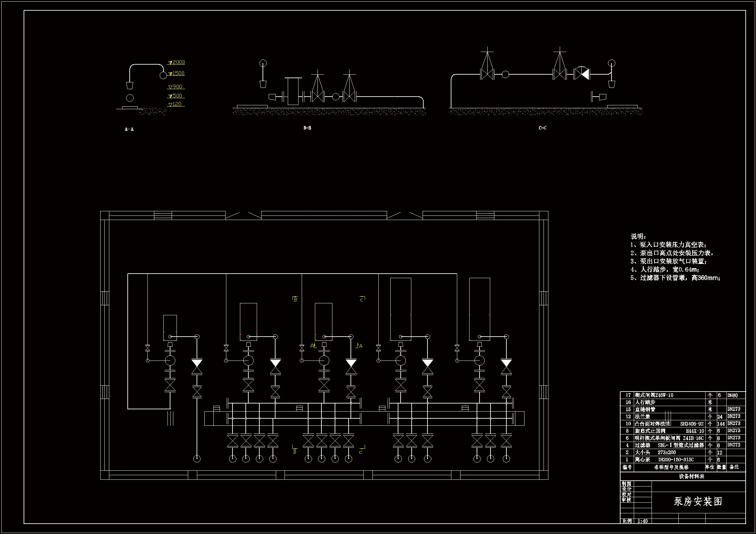This screenshot has width=756, height=534.
Task: Select the B-B section view label
Action: [x=307, y=128]
